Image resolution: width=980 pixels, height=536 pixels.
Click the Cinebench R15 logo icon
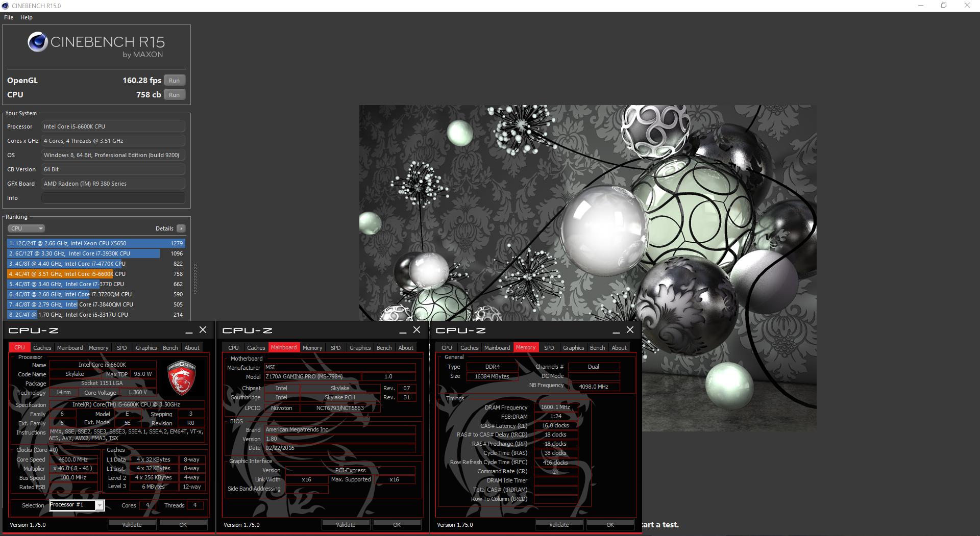click(38, 42)
